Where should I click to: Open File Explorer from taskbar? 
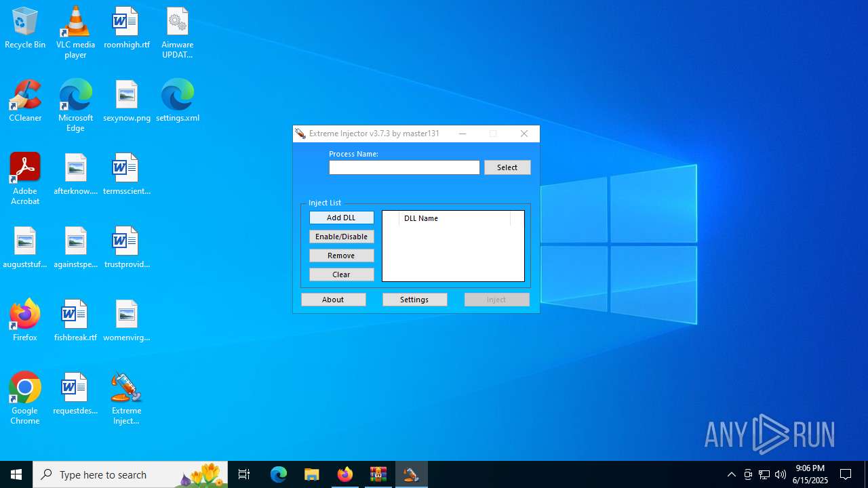pyautogui.click(x=312, y=474)
